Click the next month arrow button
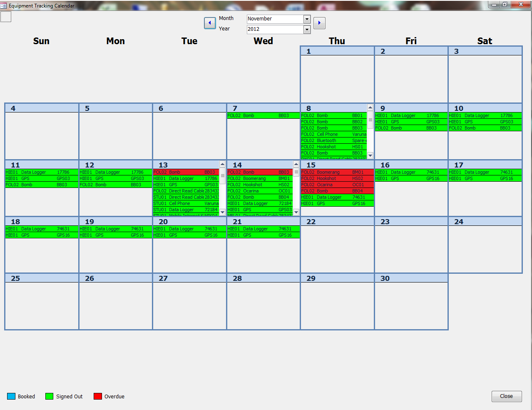Screen dimensions: 532x410 319,23
